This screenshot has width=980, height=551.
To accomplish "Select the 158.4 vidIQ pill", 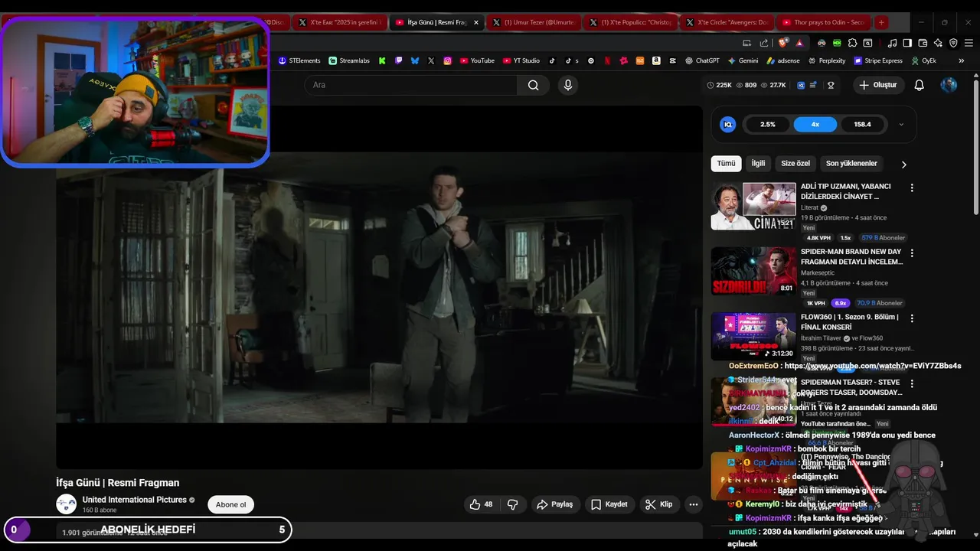I will click(862, 124).
